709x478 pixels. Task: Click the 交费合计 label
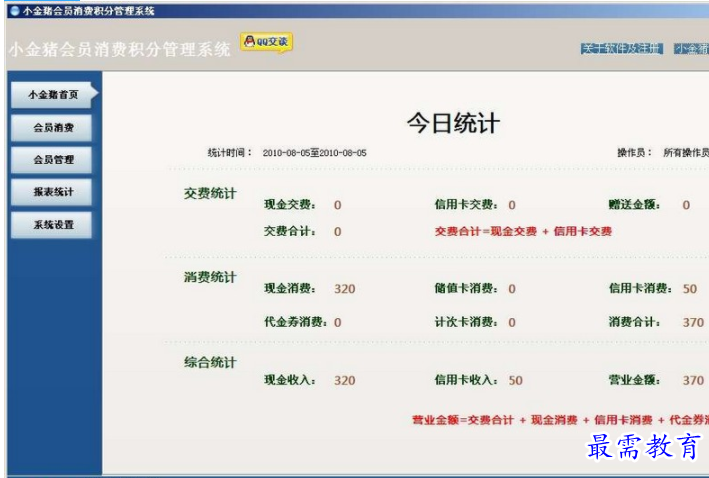[x=290, y=231]
